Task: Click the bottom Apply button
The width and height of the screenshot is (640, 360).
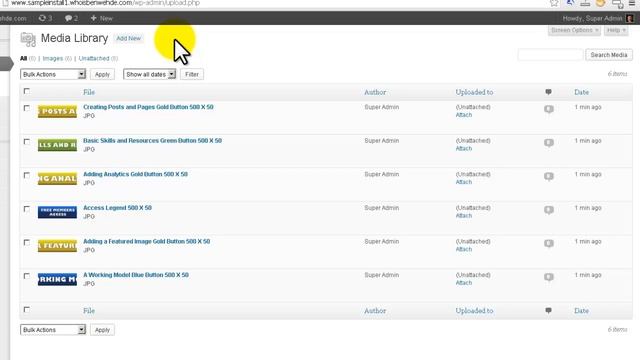Action: [102, 330]
